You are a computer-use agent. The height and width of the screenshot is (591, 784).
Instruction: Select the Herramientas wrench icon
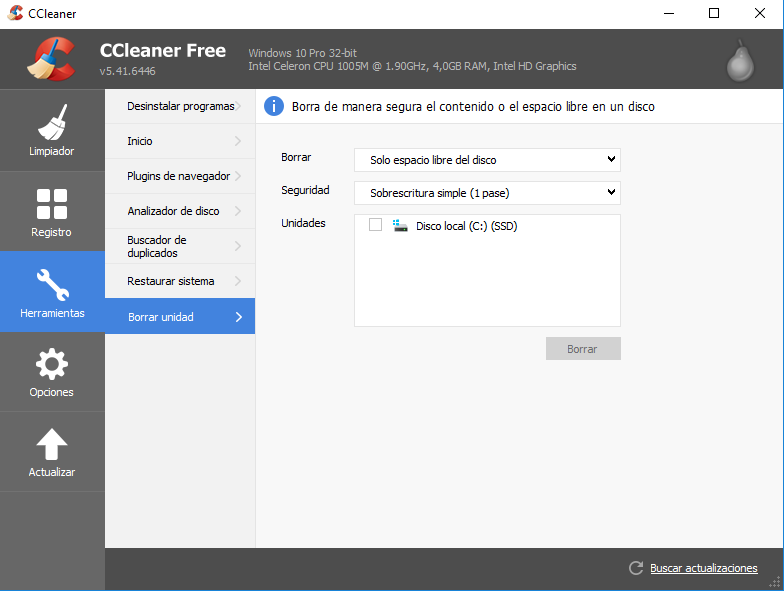click(x=52, y=284)
